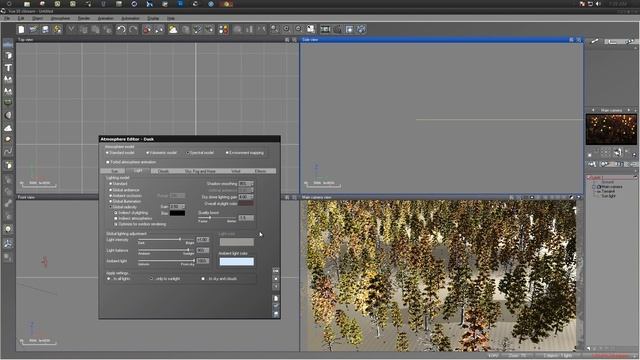
Task: Choose apply settings to all lights
Action: (109, 279)
